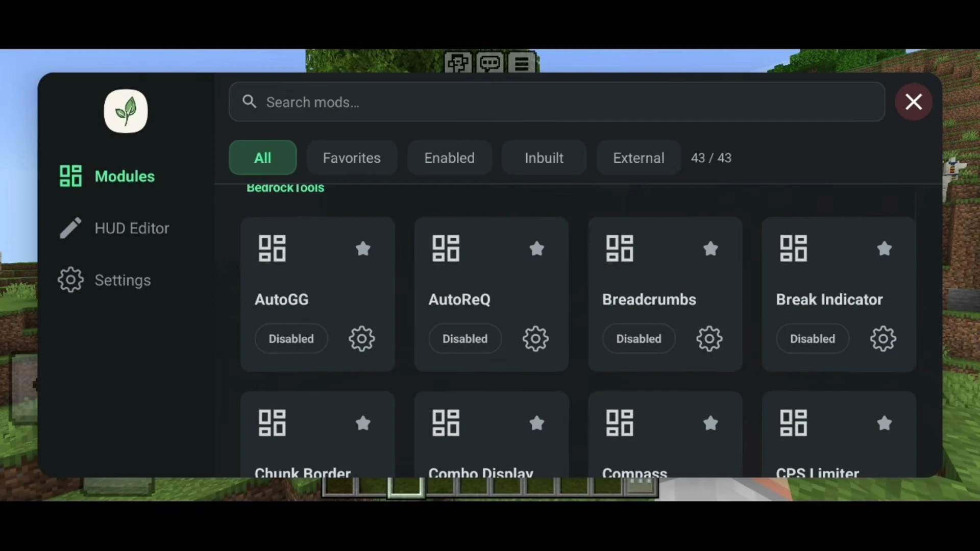Screen dimensions: 980x551
Task: Click the Breadcrumbs module grid icon
Action: 620,248
